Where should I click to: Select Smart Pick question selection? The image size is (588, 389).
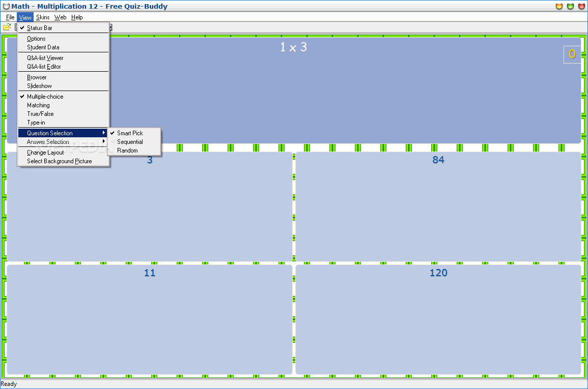134,133
